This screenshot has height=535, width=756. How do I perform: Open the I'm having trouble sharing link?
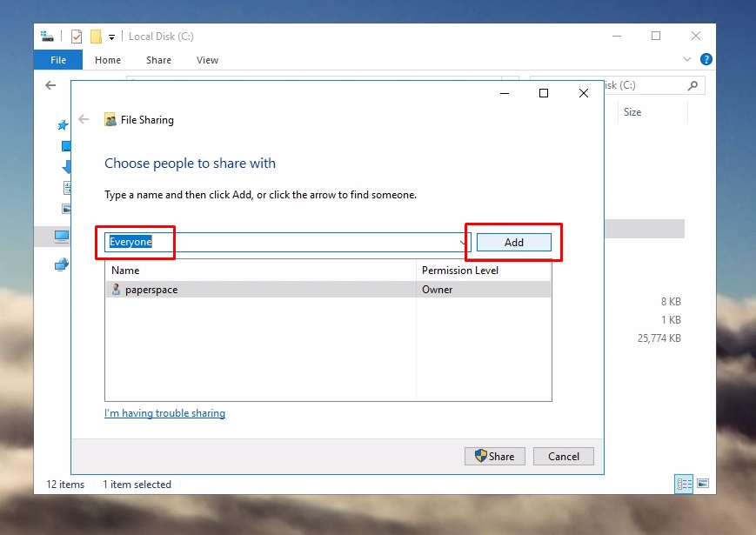pos(165,413)
